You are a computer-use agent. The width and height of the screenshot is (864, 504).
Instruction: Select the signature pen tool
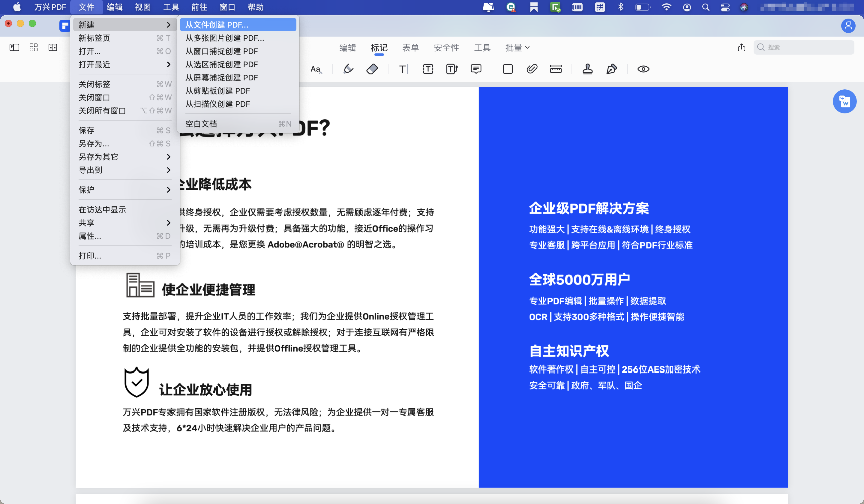pos(612,69)
